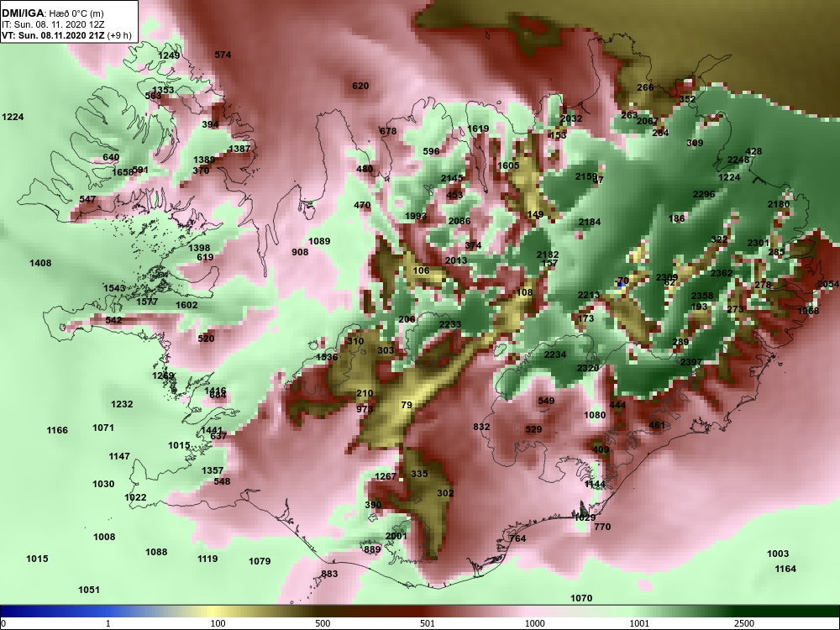Click the value 2397 in the southeast
The image size is (840, 630).
691,362
